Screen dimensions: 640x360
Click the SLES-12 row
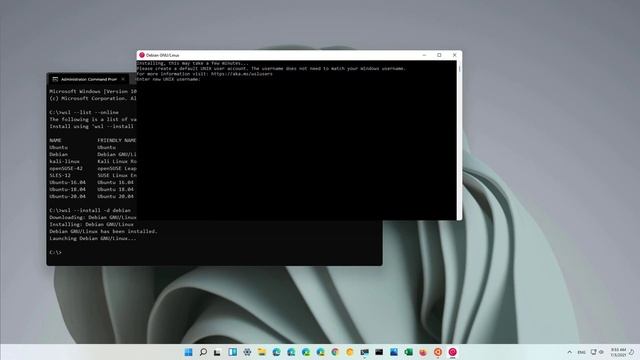coord(93,176)
